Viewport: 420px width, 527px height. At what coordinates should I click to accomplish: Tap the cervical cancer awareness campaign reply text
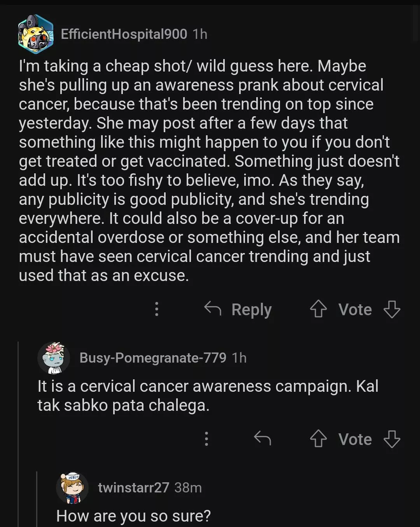point(208,396)
